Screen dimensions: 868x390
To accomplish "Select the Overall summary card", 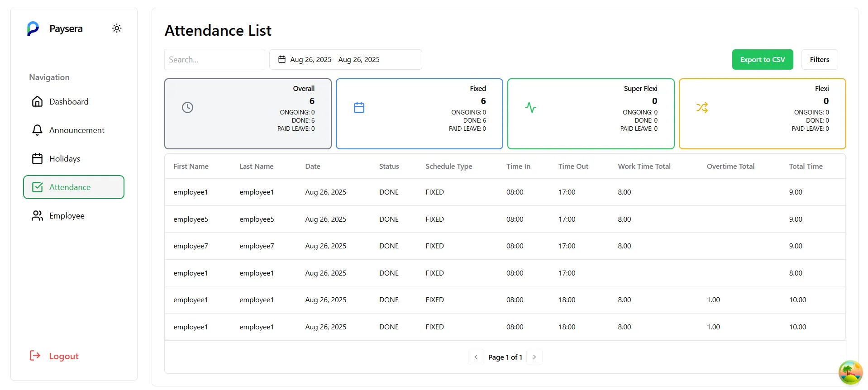I will (x=248, y=114).
